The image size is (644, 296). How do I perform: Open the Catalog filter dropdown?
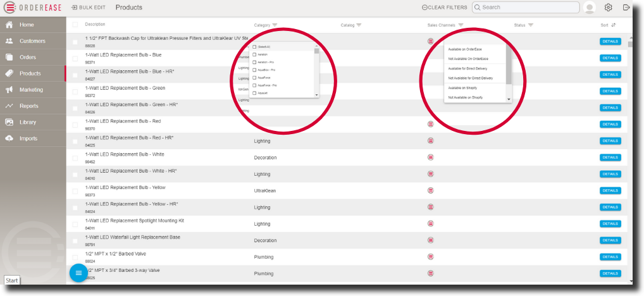coord(359,25)
